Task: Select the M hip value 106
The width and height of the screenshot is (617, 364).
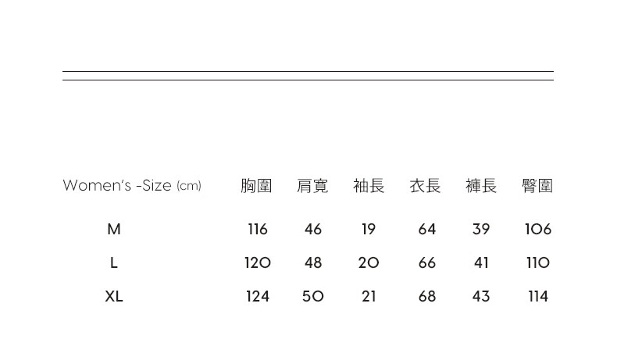Action: pos(538,229)
